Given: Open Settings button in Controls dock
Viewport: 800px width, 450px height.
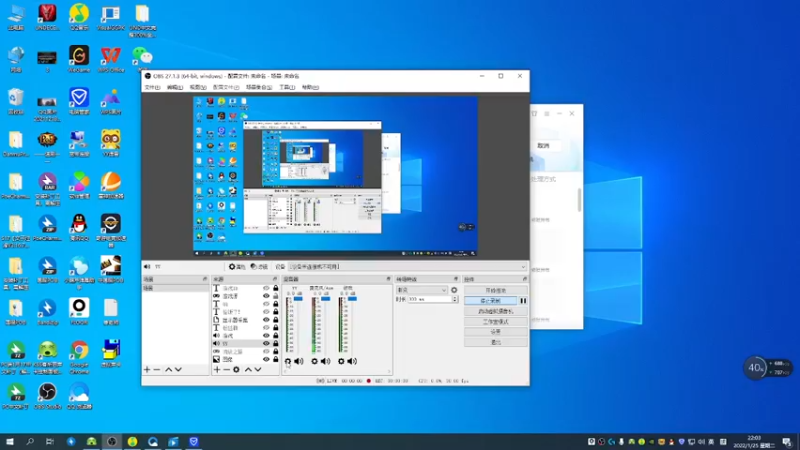Looking at the screenshot, I should tap(495, 332).
